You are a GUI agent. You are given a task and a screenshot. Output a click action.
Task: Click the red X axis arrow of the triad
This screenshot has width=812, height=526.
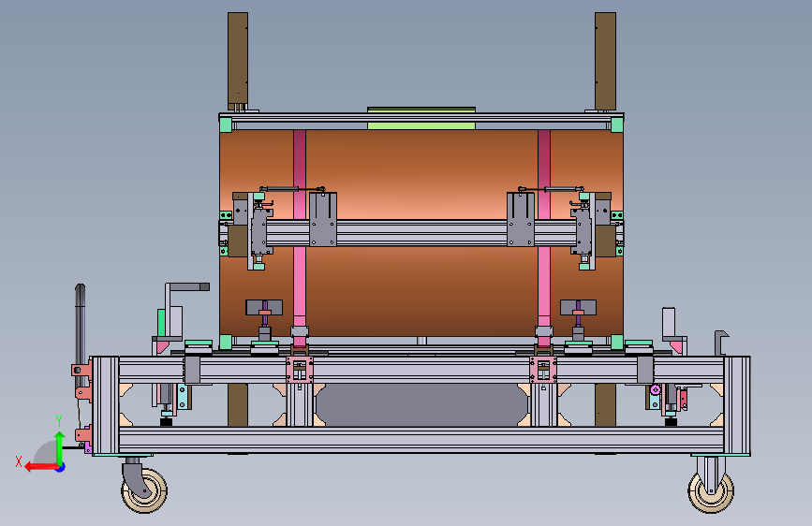pos(40,467)
